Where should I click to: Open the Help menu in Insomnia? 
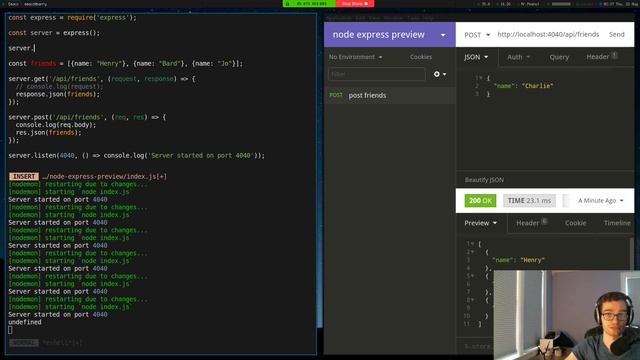coord(428,18)
